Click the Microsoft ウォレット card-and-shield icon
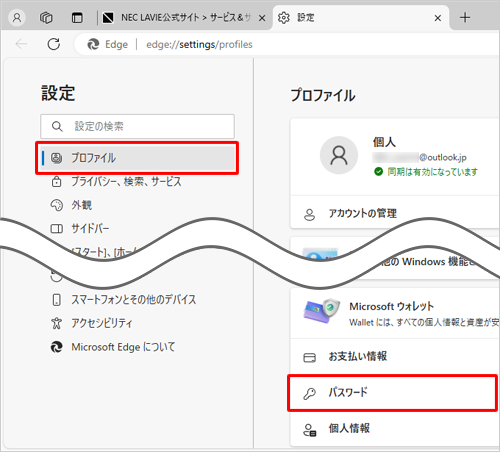Screen dimensions: 500x452 [x=322, y=311]
